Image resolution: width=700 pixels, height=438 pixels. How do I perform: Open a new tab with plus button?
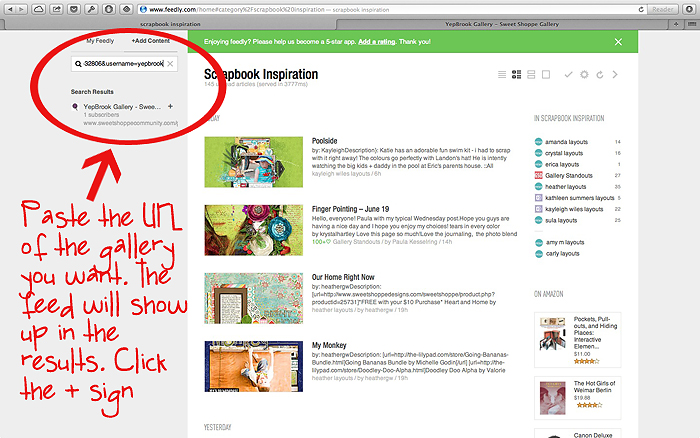pos(676,24)
